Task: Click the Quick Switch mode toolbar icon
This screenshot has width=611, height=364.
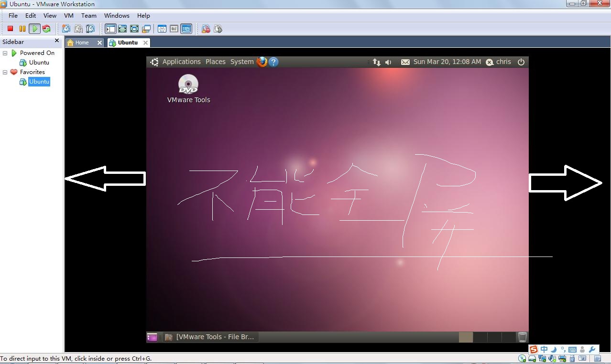Action: pyautogui.click(x=122, y=29)
